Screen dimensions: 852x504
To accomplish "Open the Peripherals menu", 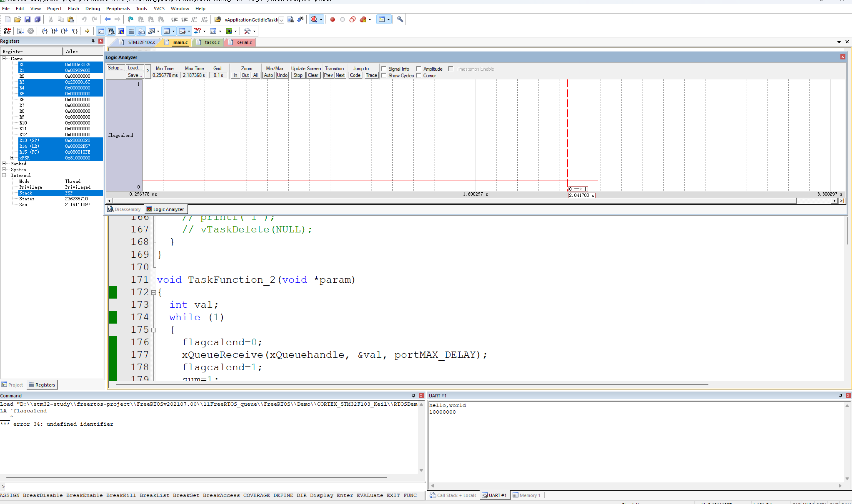I will click(x=118, y=8).
